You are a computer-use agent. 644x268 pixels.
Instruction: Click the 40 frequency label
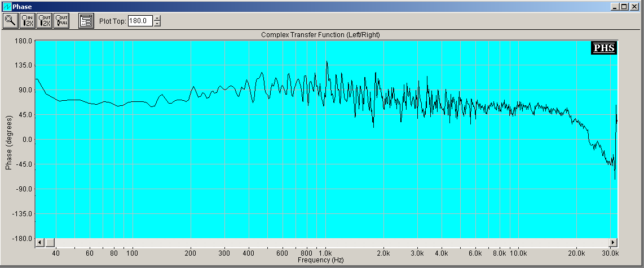[x=56, y=254]
